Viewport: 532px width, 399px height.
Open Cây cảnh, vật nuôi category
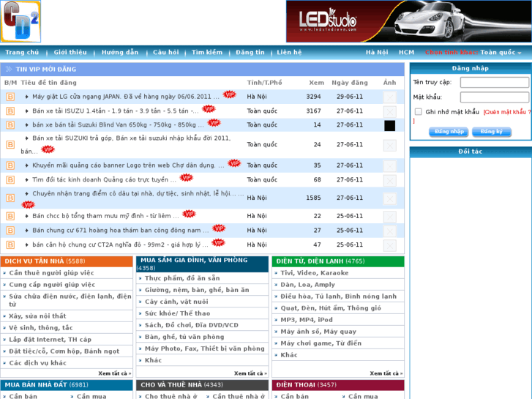tap(176, 302)
